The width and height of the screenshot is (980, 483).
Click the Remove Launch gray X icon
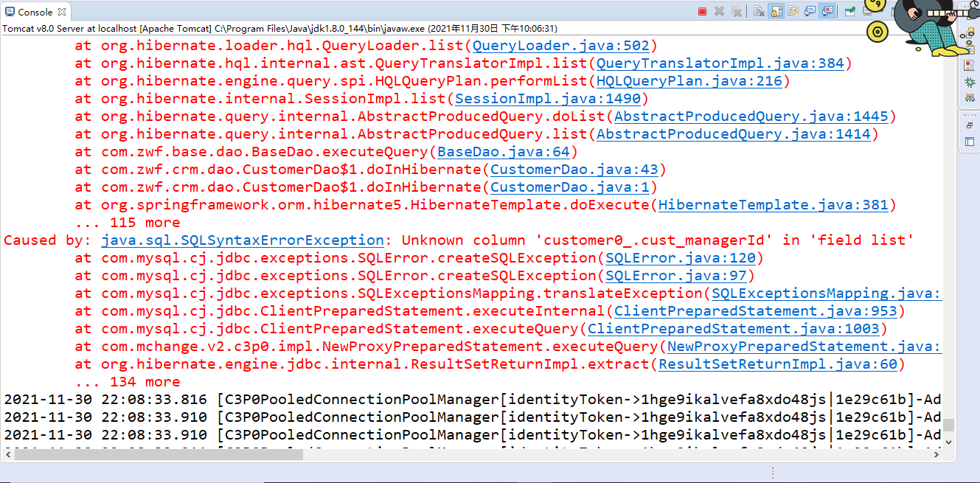click(719, 11)
